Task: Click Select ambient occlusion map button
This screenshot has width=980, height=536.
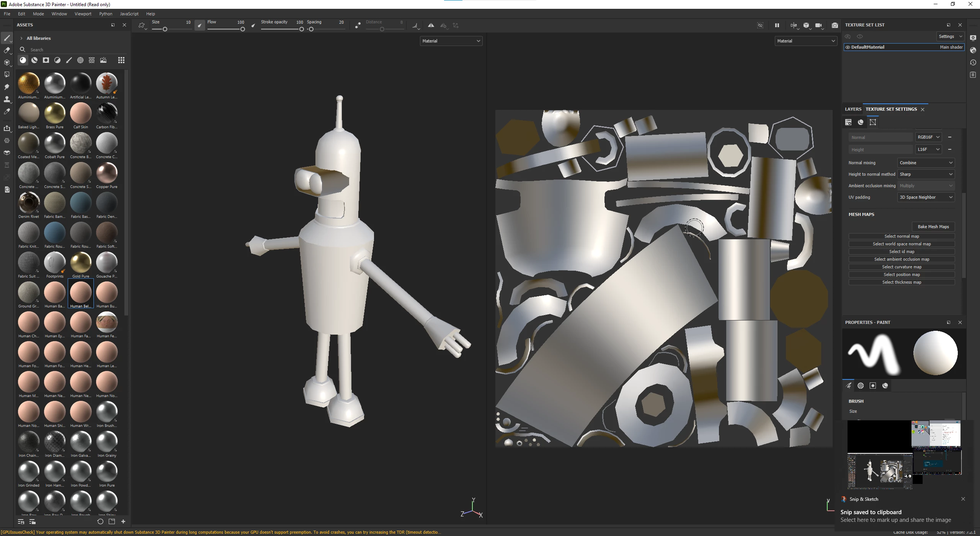Action: coord(902,259)
